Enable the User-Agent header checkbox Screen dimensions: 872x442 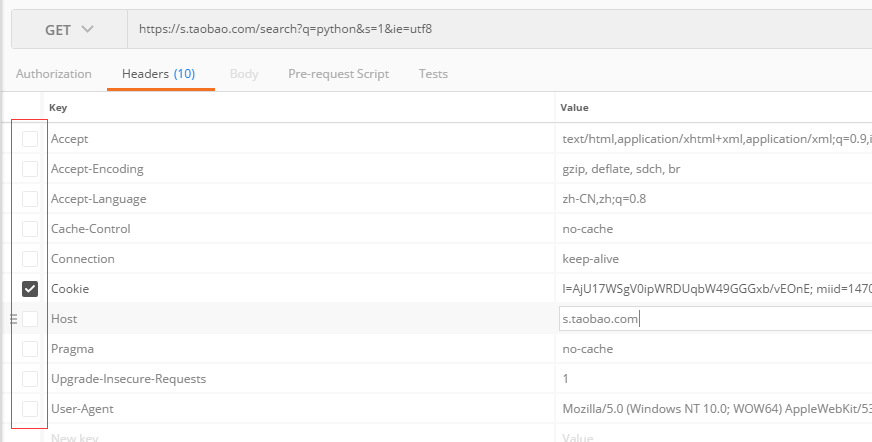point(30,409)
